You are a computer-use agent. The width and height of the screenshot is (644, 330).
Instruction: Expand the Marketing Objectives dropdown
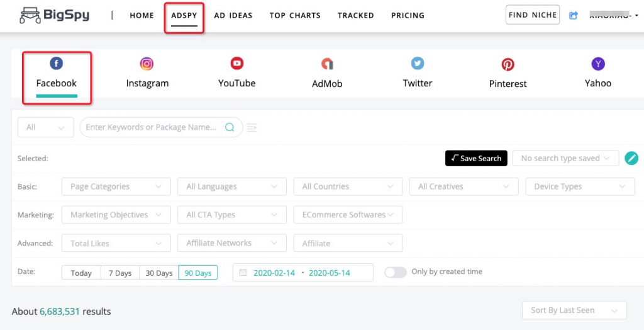[x=116, y=215]
